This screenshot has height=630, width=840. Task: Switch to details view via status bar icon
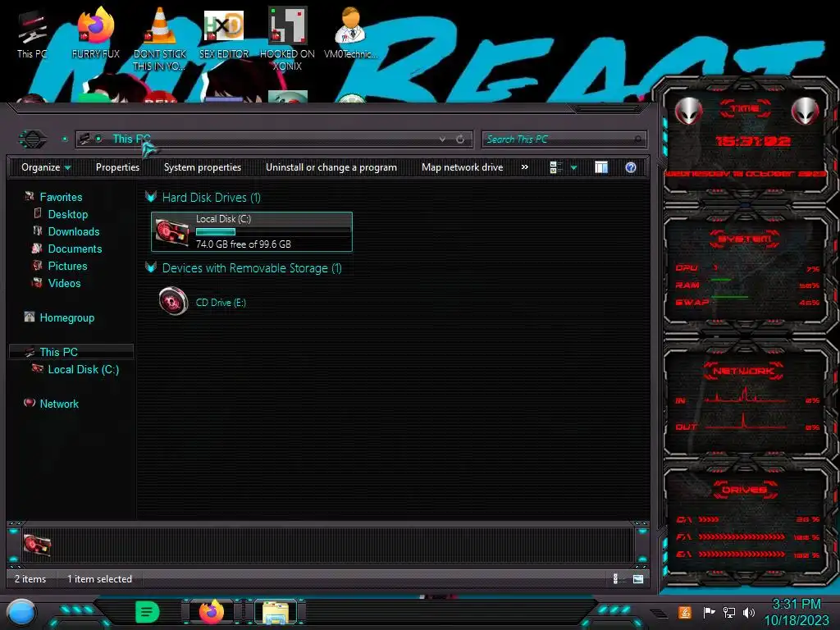(617, 578)
